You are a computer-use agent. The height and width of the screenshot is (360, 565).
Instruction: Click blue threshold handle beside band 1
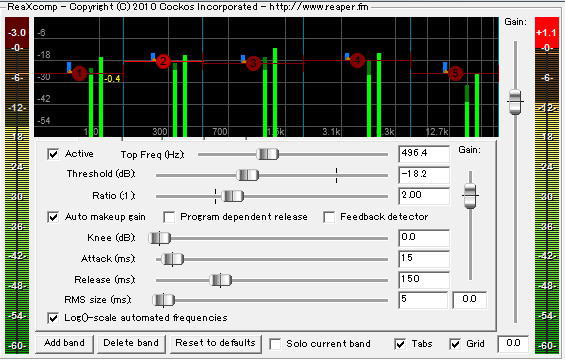[69, 67]
